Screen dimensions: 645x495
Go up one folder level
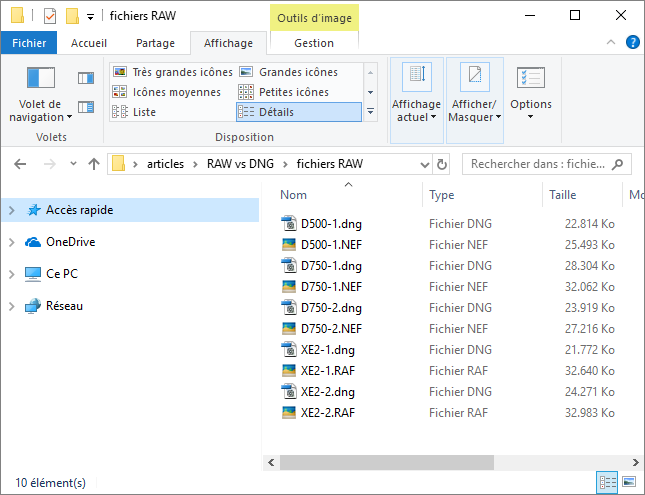click(x=94, y=164)
